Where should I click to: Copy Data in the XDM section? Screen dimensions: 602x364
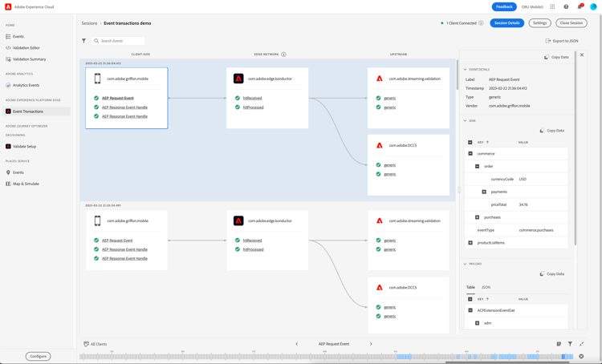(x=551, y=131)
